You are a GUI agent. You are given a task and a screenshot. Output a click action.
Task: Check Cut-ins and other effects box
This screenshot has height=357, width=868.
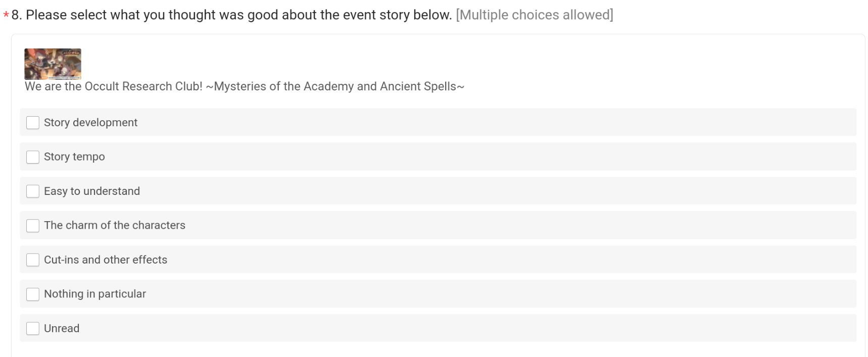[33, 260]
